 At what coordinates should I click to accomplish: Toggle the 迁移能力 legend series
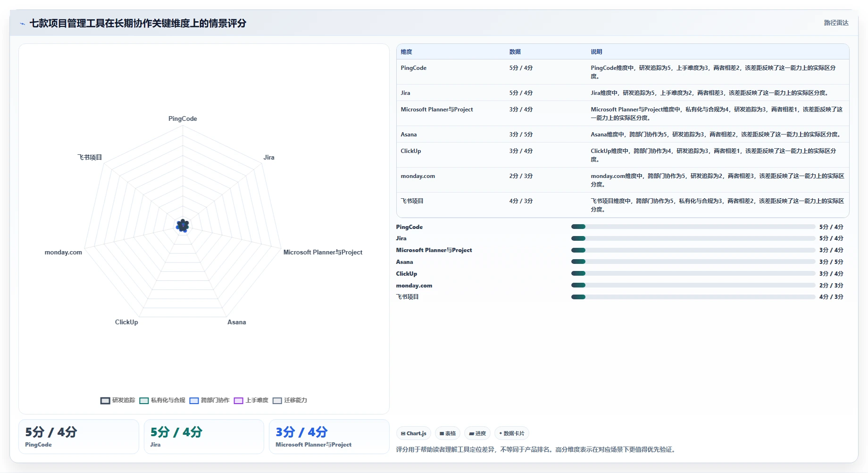(290, 400)
